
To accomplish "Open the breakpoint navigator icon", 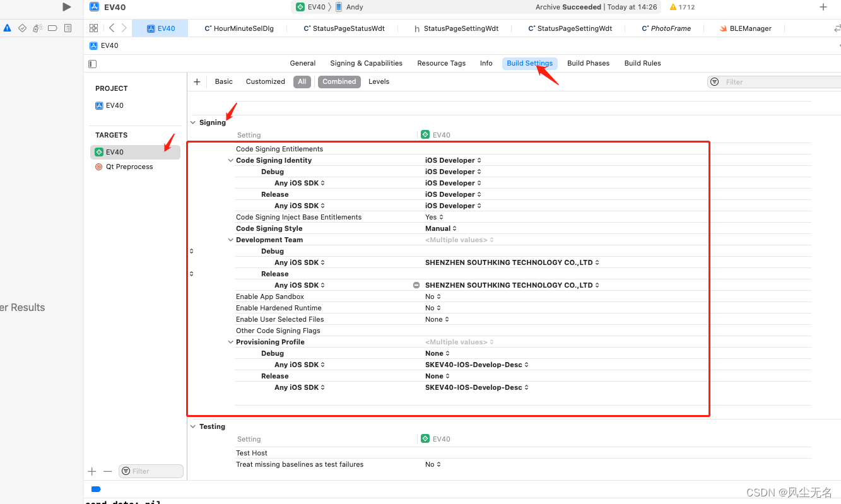I will (x=52, y=28).
